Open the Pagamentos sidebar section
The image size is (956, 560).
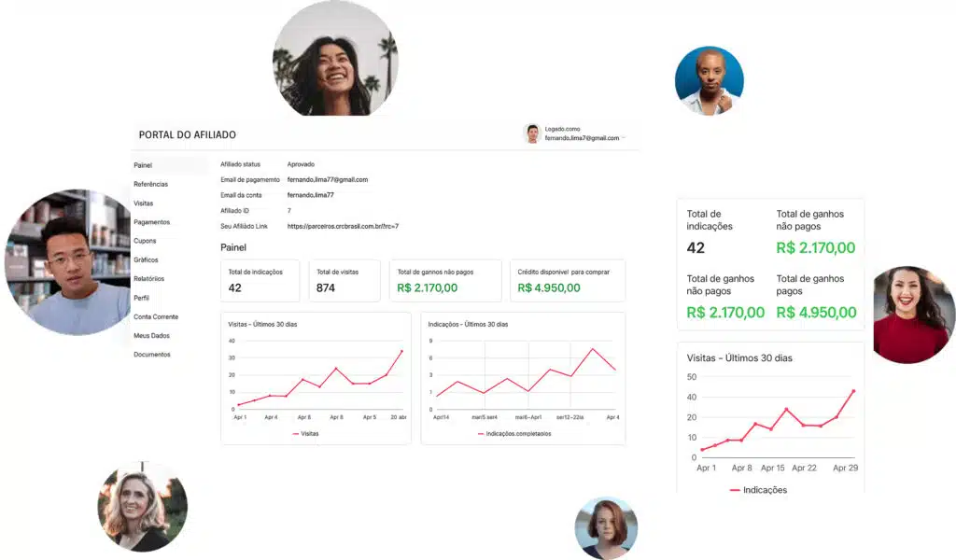(x=151, y=222)
